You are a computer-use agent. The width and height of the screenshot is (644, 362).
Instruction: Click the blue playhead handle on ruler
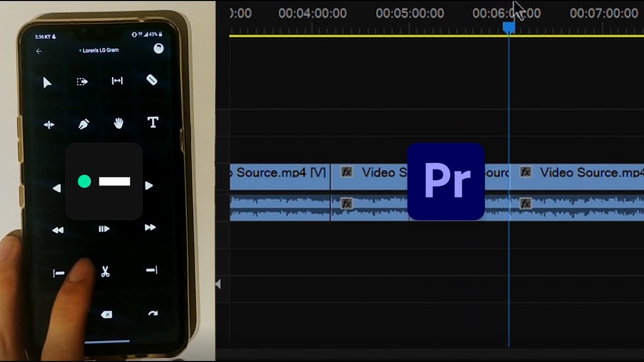pyautogui.click(x=509, y=27)
